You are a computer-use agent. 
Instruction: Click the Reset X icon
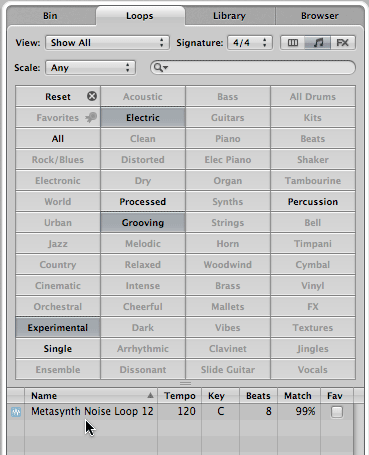tap(92, 96)
